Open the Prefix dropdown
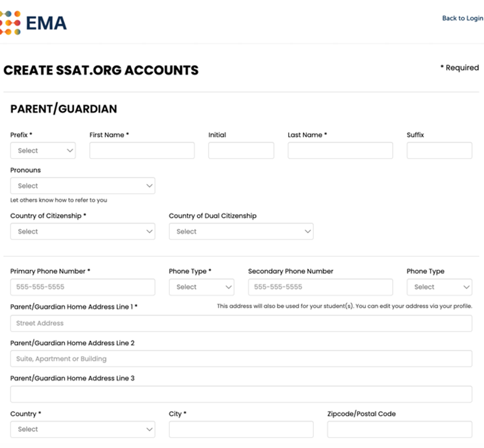484x448 pixels. [x=43, y=151]
